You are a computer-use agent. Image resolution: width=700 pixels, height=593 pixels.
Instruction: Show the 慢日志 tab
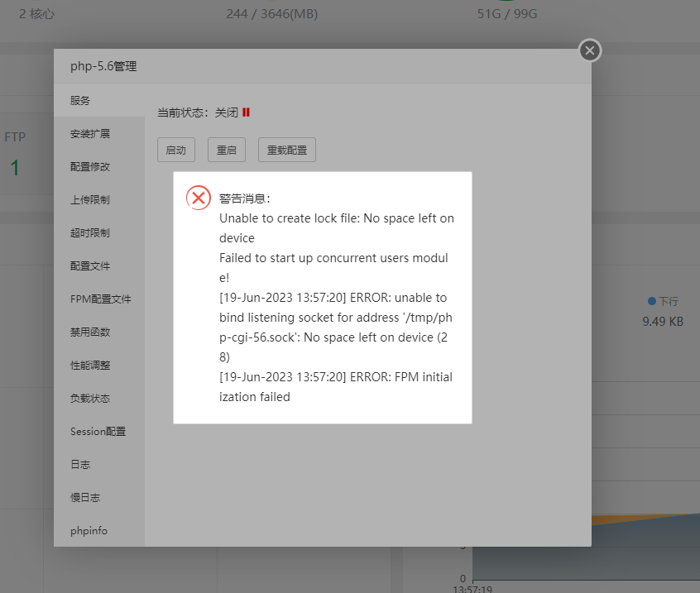85,498
